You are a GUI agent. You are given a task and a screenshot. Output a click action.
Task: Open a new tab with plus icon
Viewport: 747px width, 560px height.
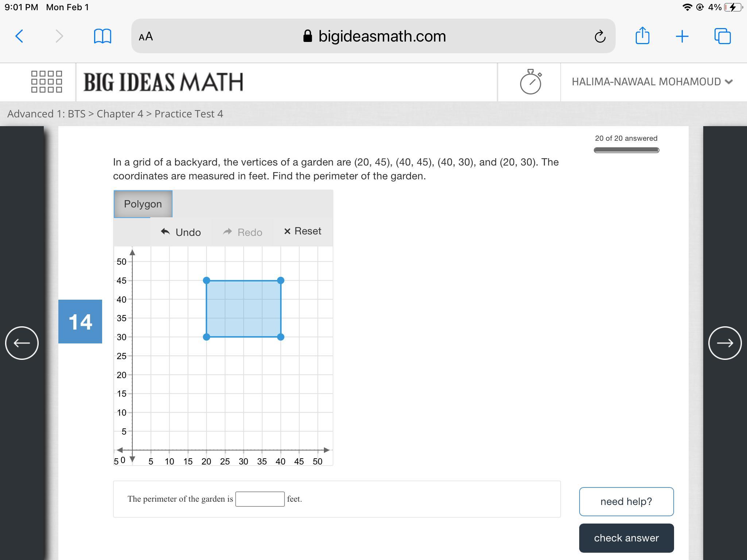click(x=682, y=36)
